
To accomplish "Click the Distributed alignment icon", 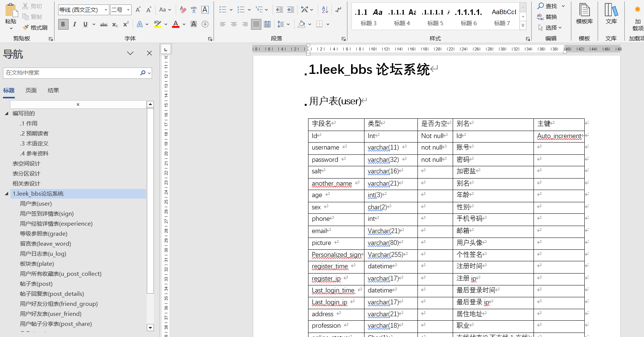I will coord(267,24).
